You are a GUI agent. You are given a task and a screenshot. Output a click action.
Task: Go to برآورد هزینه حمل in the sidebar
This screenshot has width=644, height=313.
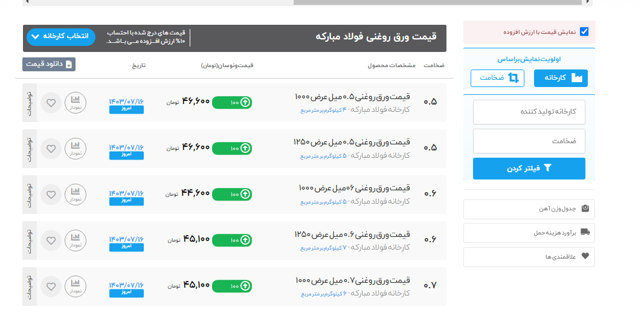tap(529, 233)
